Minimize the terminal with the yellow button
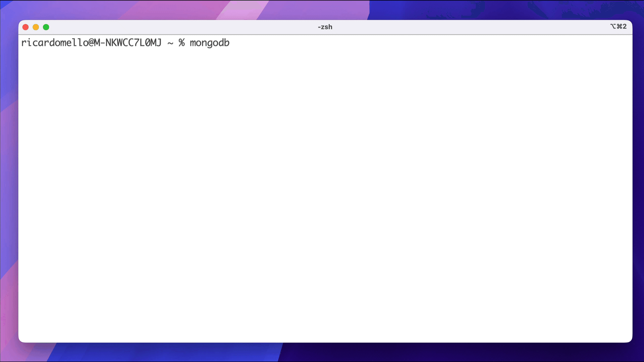Image resolution: width=644 pixels, height=362 pixels. [36, 27]
